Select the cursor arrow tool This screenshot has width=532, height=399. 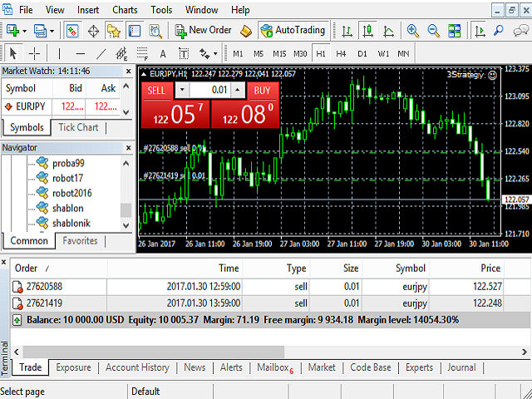tap(13, 53)
